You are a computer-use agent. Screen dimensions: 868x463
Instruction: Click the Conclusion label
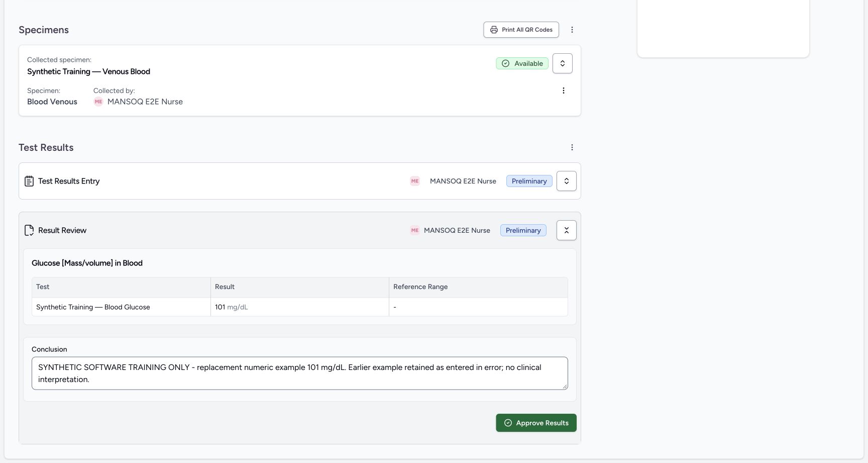click(x=49, y=349)
